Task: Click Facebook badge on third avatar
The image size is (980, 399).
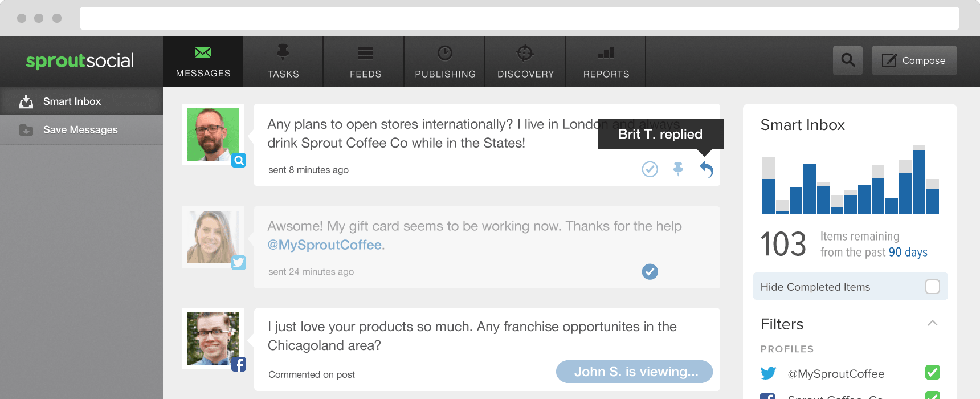Action: (x=239, y=364)
